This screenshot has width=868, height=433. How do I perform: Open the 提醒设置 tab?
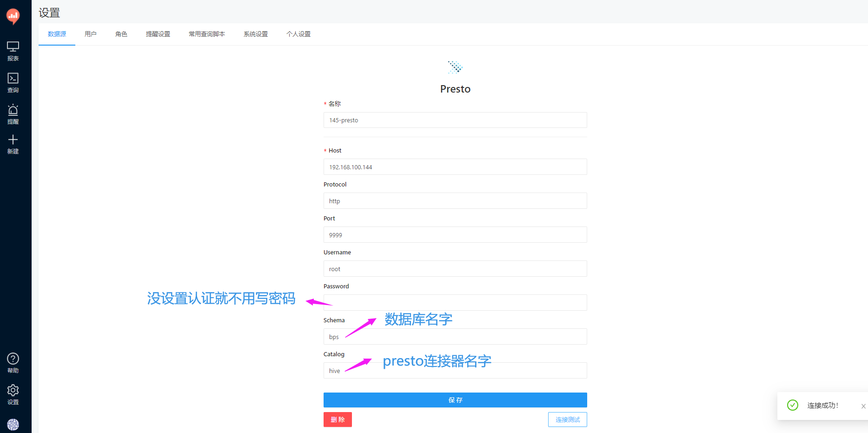pyautogui.click(x=158, y=34)
